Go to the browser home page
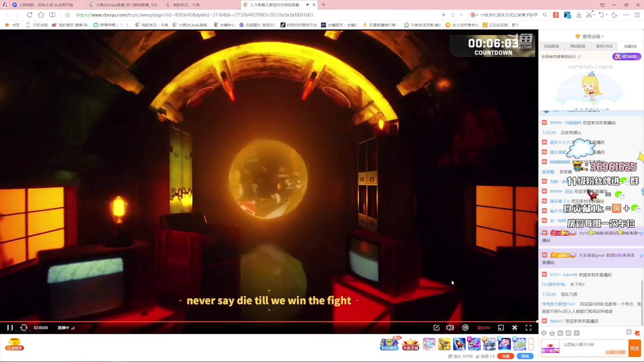Screen dimensions: 644x362 tap(41, 15)
